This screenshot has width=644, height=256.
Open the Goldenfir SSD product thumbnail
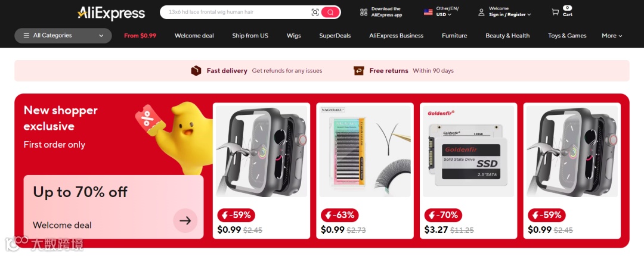click(469, 151)
